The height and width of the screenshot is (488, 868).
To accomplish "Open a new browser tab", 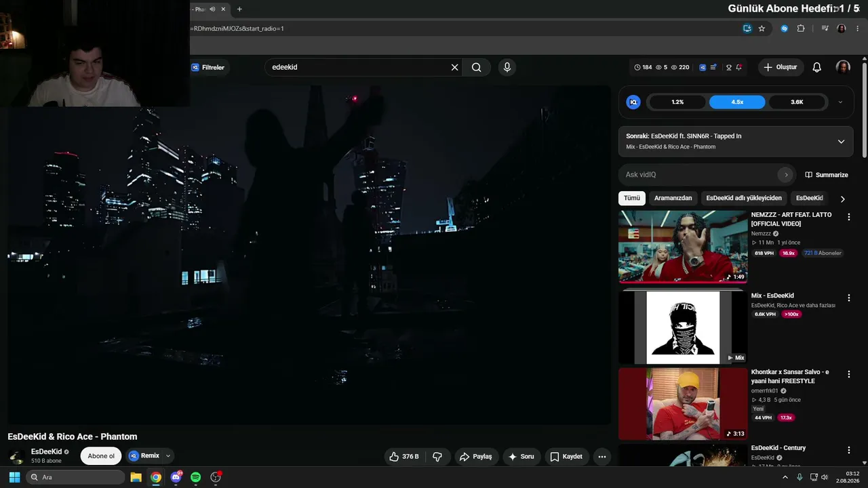I will [239, 9].
